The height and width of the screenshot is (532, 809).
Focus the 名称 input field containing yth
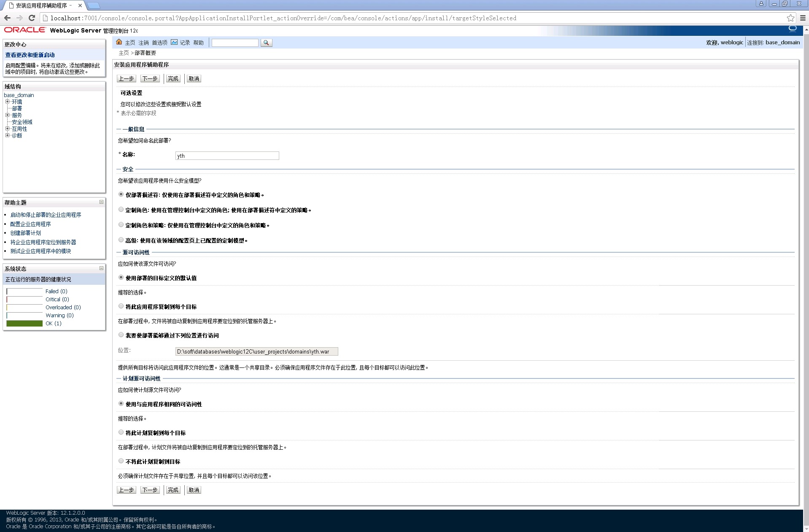coord(227,156)
